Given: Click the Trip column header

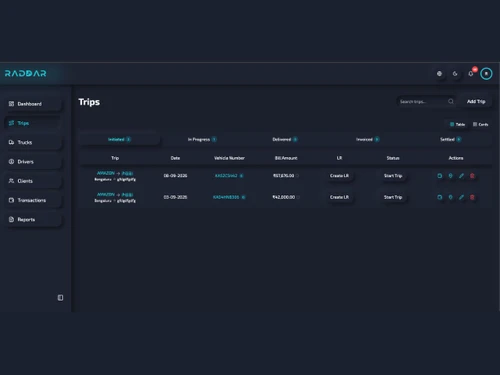Looking at the screenshot, I should pos(115,158).
